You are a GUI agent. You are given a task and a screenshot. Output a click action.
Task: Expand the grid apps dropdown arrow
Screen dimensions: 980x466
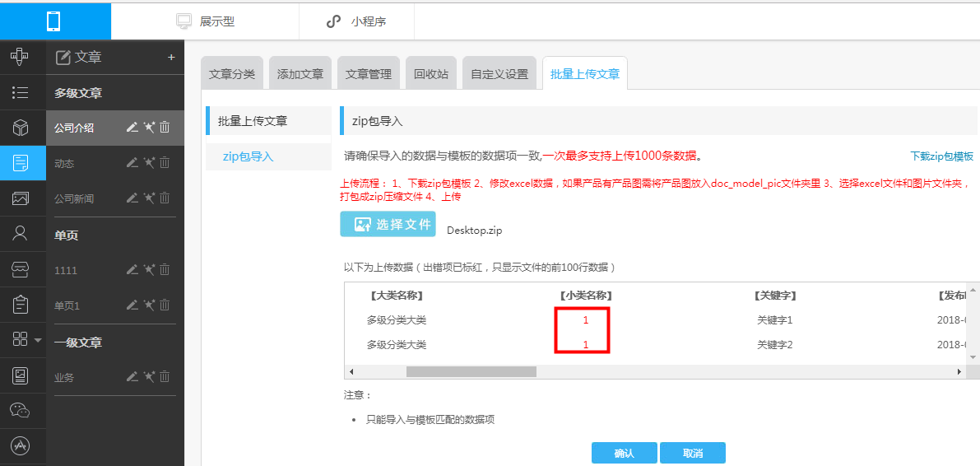[38, 339]
